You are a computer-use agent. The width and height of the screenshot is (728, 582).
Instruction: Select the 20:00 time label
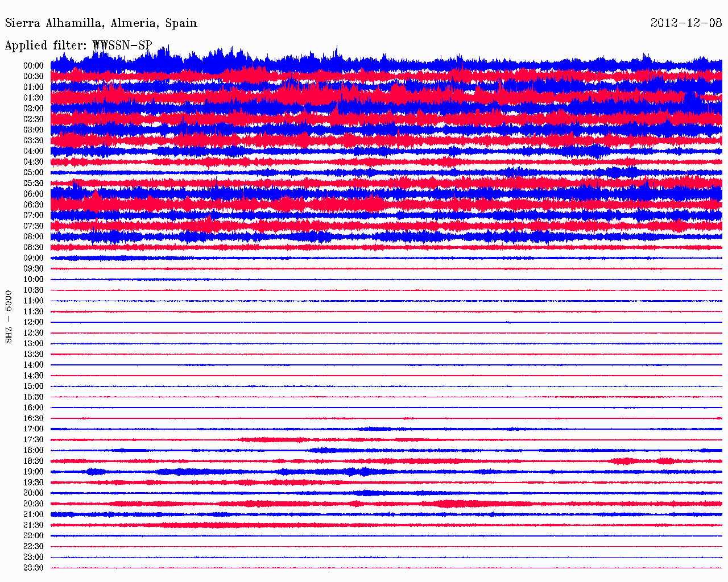pyautogui.click(x=34, y=493)
